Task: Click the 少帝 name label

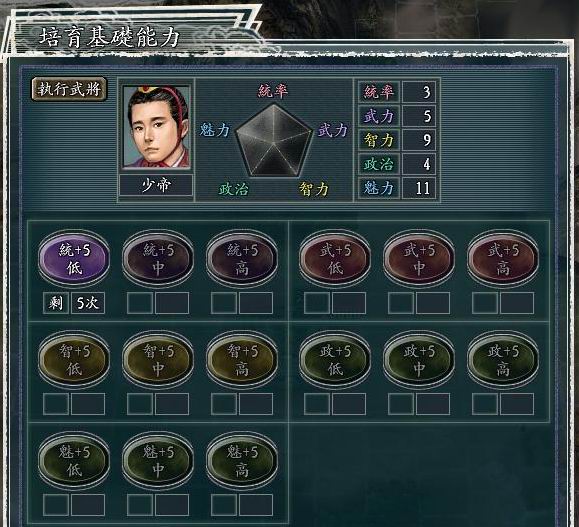Action: [x=156, y=185]
